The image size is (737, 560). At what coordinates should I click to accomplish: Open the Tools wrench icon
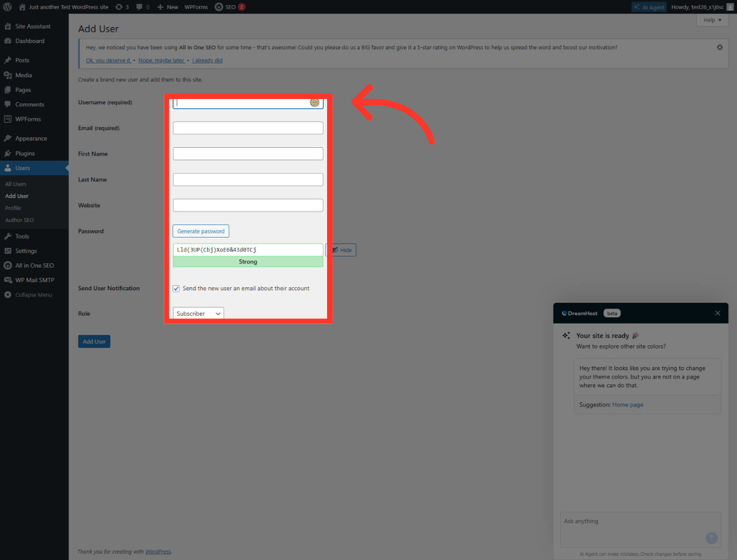[x=8, y=236]
